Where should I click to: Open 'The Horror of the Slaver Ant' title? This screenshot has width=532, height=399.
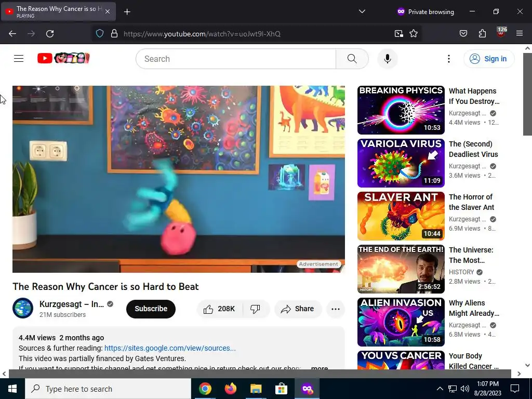(x=472, y=202)
